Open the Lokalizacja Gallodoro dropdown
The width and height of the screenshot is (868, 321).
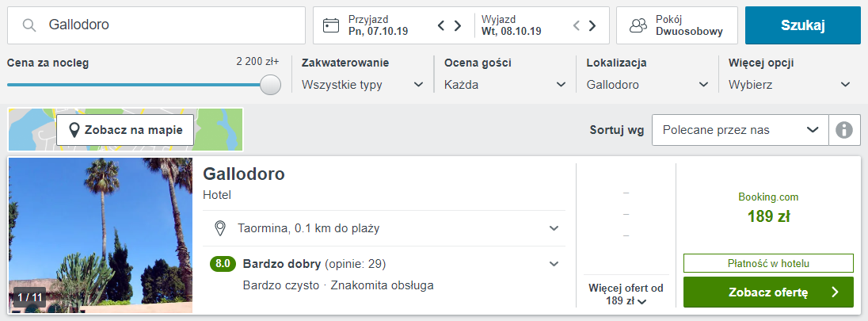pos(647,85)
